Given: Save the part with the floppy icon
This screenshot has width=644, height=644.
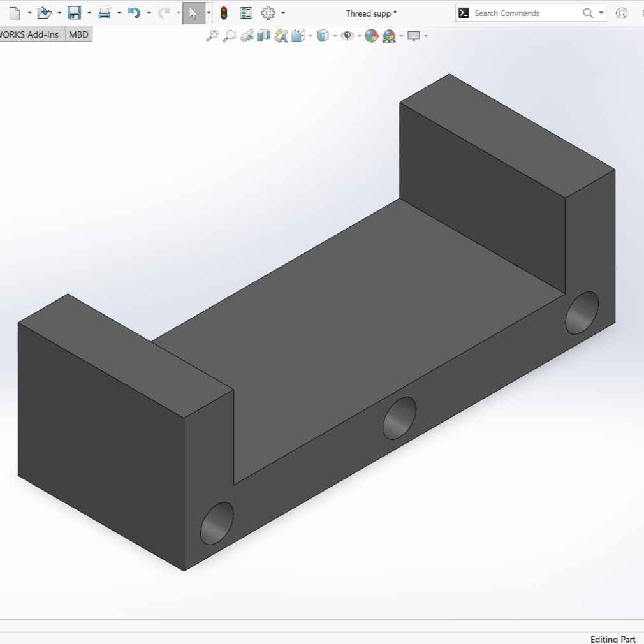Looking at the screenshot, I should 75,13.
